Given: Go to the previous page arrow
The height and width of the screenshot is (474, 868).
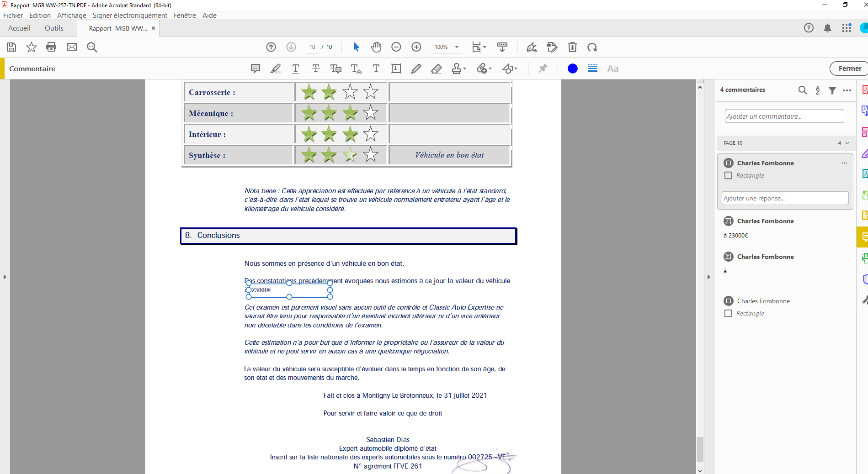Looking at the screenshot, I should [271, 47].
